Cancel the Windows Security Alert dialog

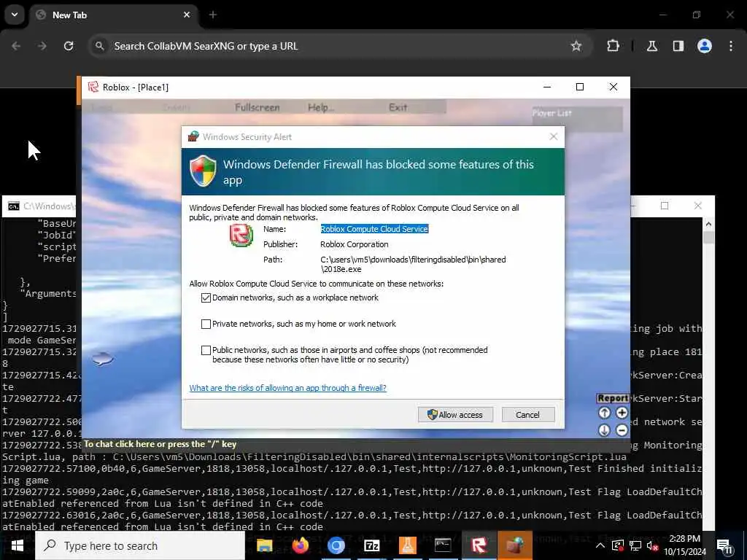tap(528, 414)
